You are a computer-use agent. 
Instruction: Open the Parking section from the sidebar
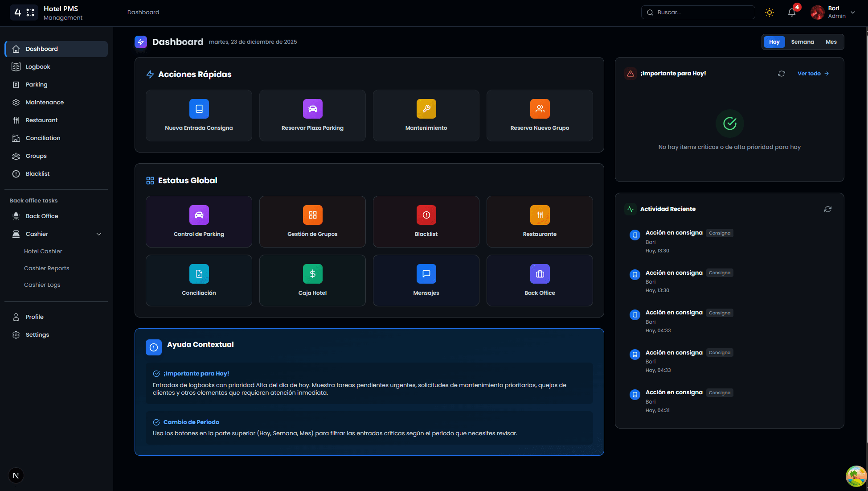click(x=36, y=84)
